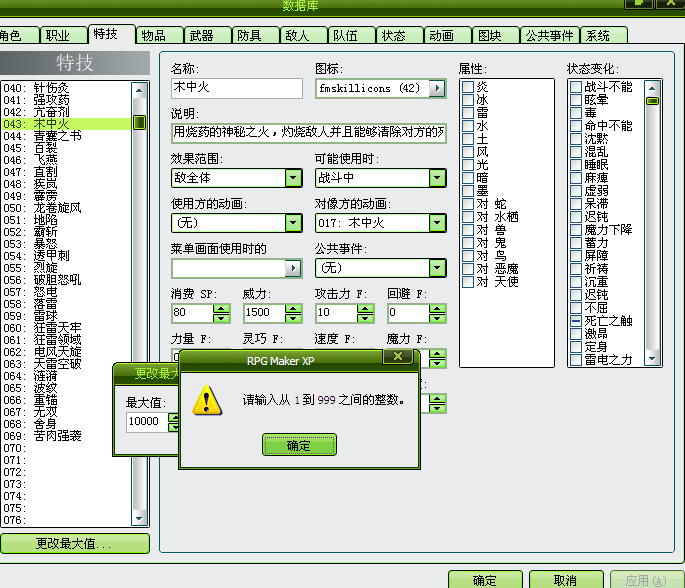Click the skill list scroll-down arrow

coord(139,519)
